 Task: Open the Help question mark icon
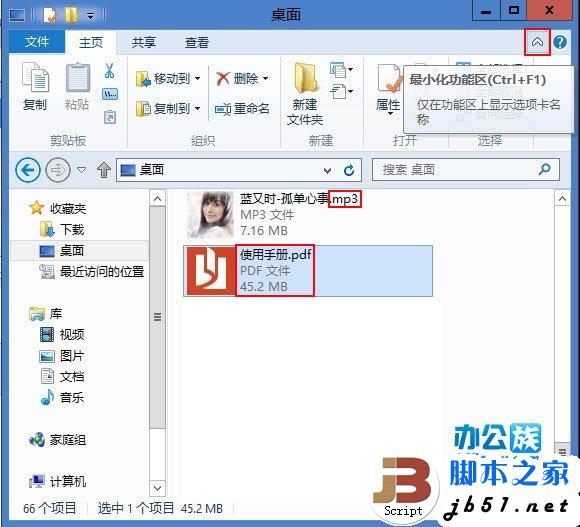click(x=560, y=42)
